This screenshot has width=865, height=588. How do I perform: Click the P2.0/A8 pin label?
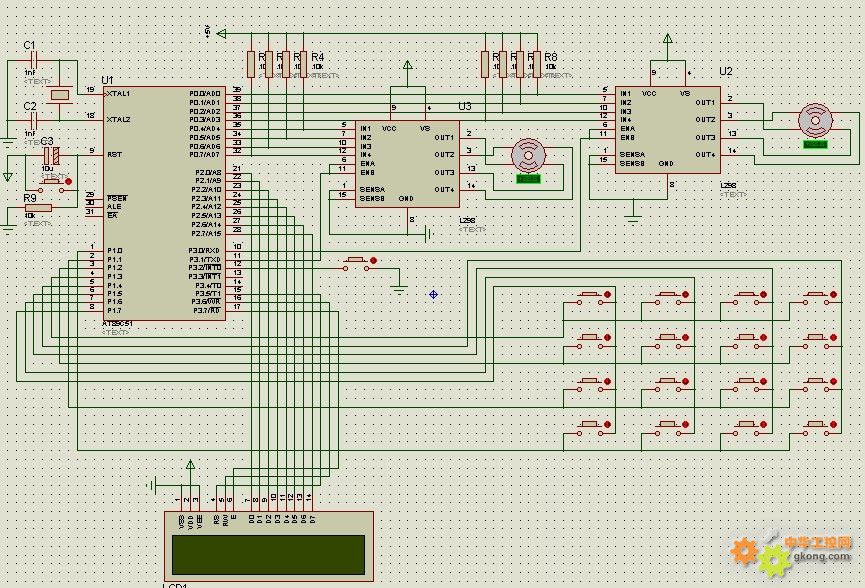[x=208, y=172]
